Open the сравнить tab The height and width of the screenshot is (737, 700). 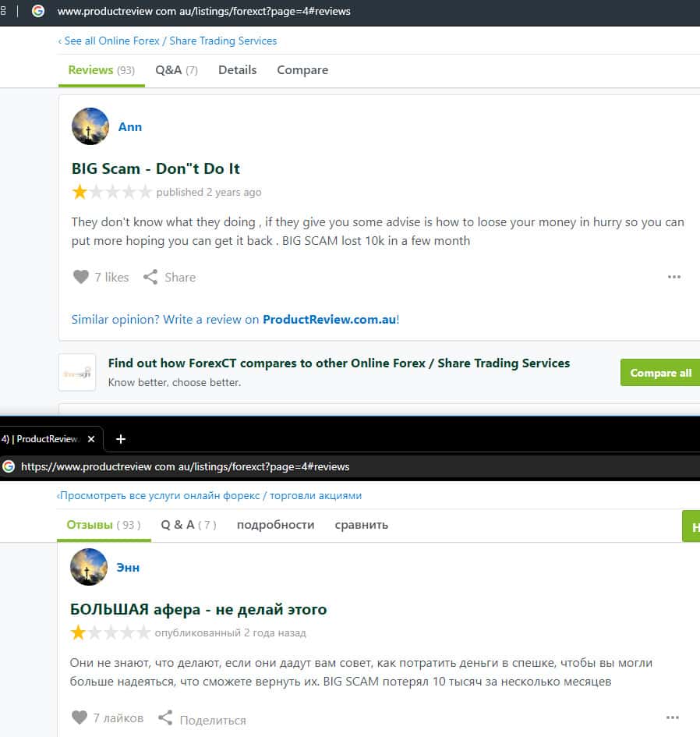(x=361, y=525)
